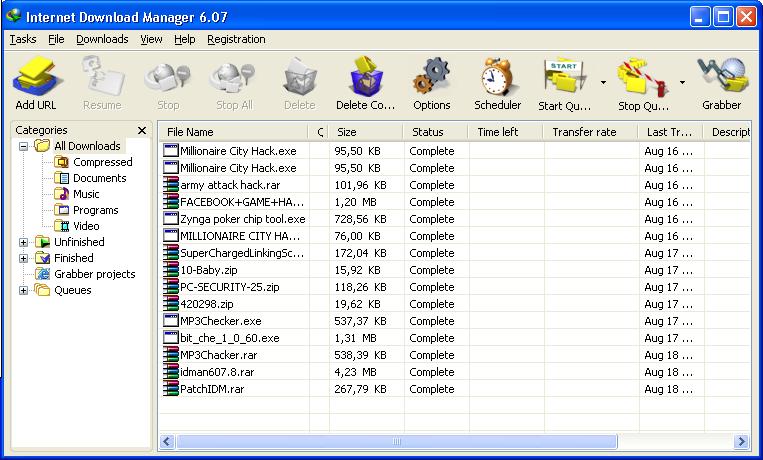Select the Compressed category
This screenshot has width=763, height=460.
(103, 162)
